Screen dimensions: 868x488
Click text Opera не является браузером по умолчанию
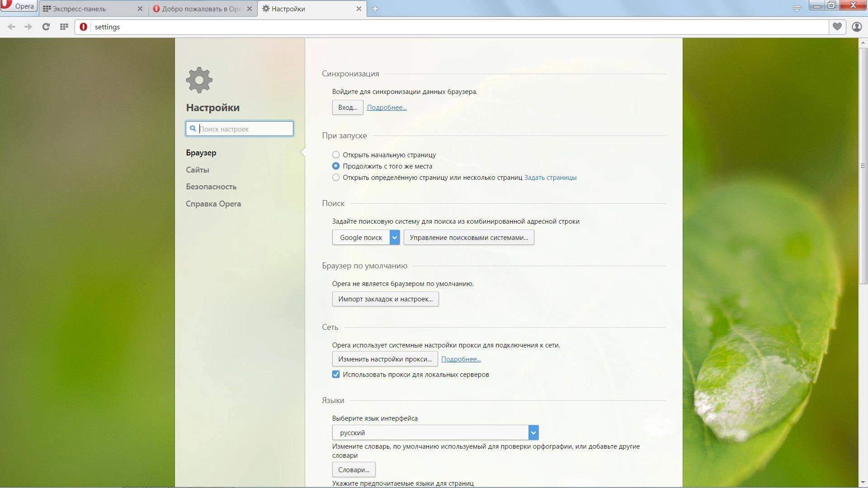[403, 284]
